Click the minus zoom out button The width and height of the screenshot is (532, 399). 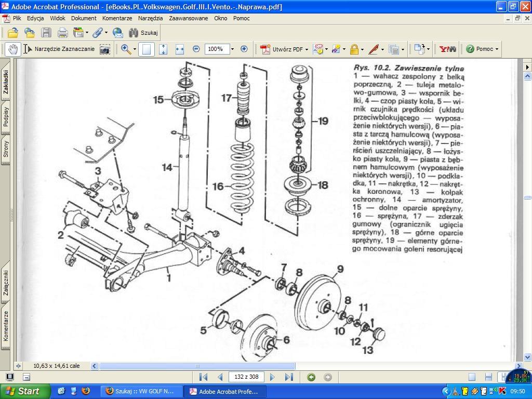[x=196, y=49]
